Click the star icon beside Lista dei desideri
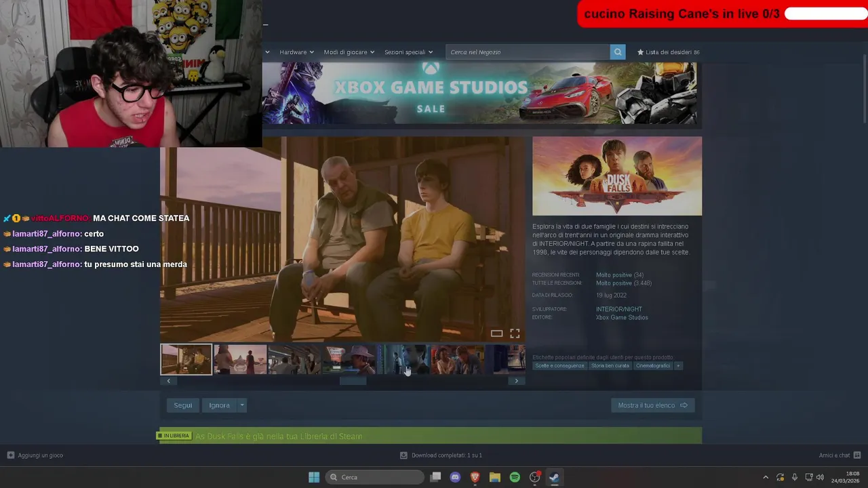 (640, 52)
